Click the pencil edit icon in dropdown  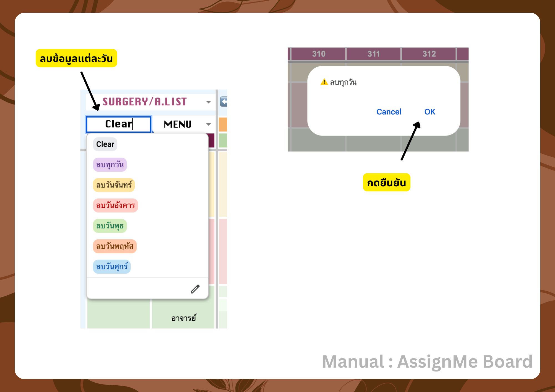tap(195, 289)
